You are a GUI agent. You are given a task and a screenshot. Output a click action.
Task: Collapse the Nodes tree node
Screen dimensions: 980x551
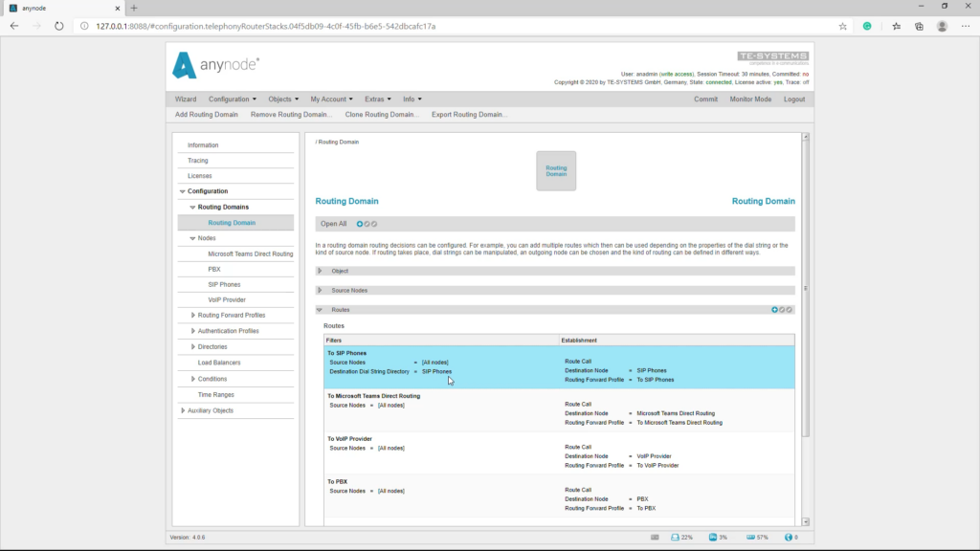pos(192,238)
